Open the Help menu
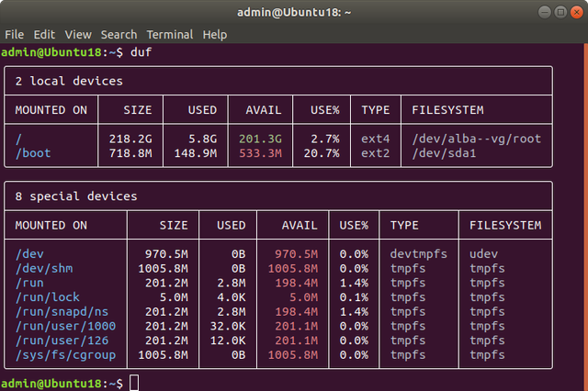This screenshot has height=391, width=588. pos(215,34)
